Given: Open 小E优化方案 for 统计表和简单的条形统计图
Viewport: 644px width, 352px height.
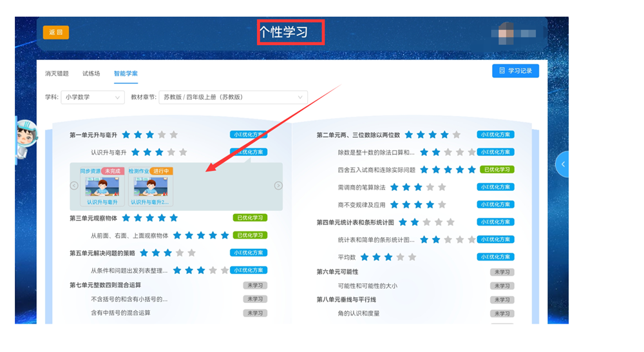Looking at the screenshot, I should coord(495,239).
